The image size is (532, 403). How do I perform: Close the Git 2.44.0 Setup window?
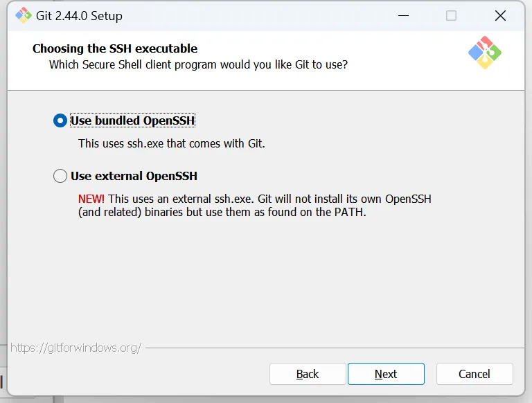[500, 15]
